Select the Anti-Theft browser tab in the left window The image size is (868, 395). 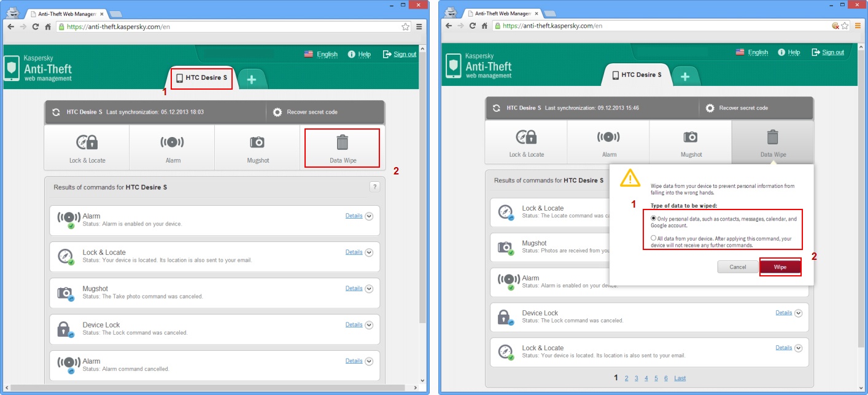[x=68, y=13]
